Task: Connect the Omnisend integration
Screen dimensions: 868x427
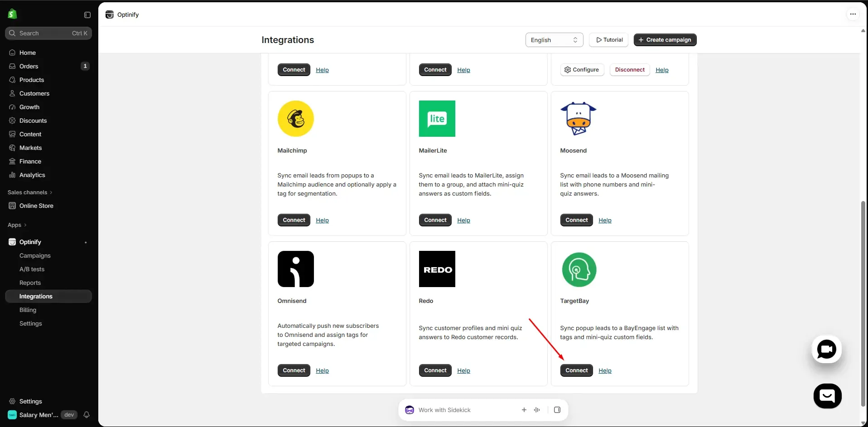Action: click(x=294, y=370)
